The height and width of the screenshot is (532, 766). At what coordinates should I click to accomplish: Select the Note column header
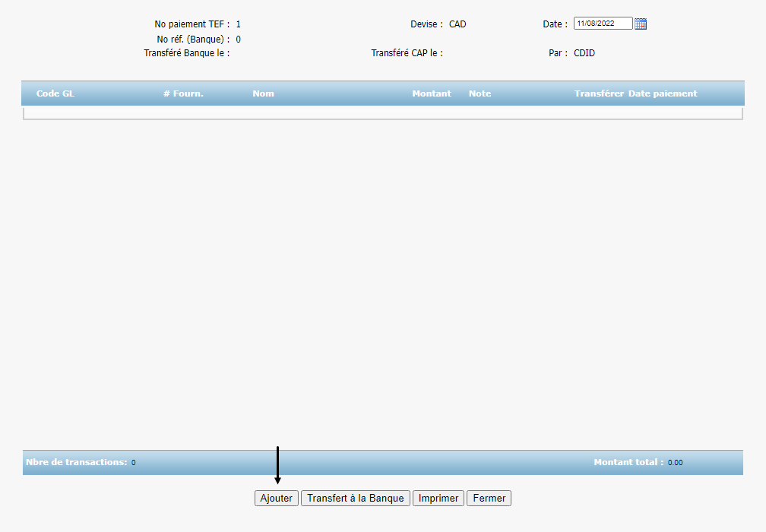tap(480, 93)
